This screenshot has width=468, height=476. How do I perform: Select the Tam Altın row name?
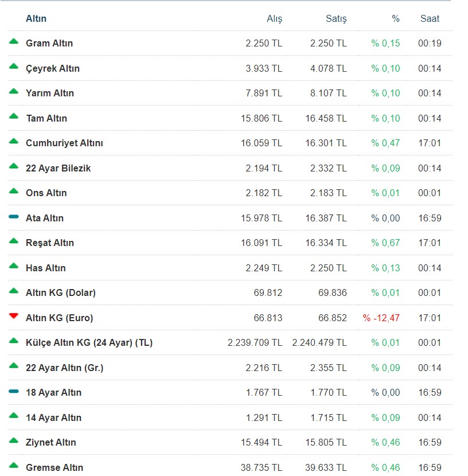coord(46,118)
